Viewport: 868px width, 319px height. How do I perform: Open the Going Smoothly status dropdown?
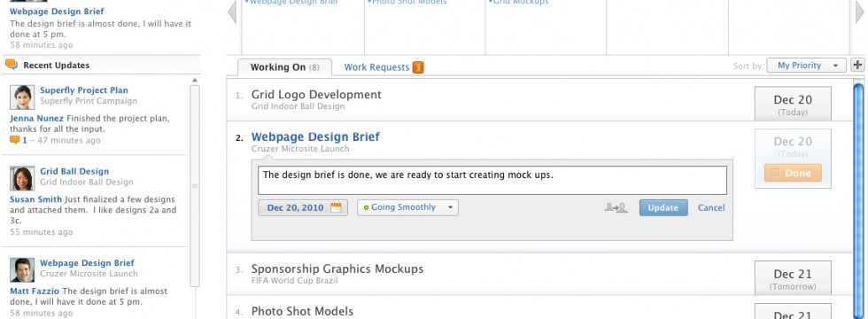pos(407,207)
